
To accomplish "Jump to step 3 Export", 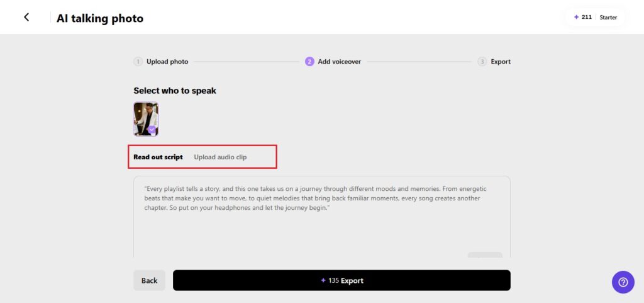I will click(494, 62).
